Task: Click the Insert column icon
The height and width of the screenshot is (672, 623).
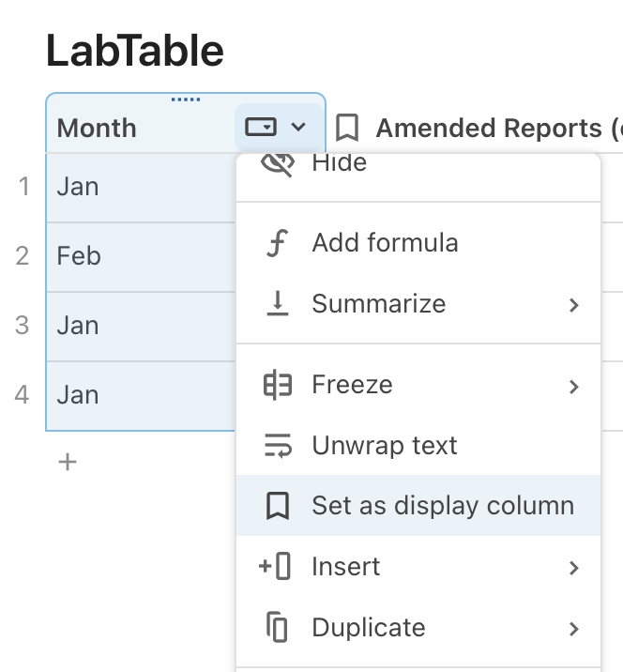Action: pos(277,567)
